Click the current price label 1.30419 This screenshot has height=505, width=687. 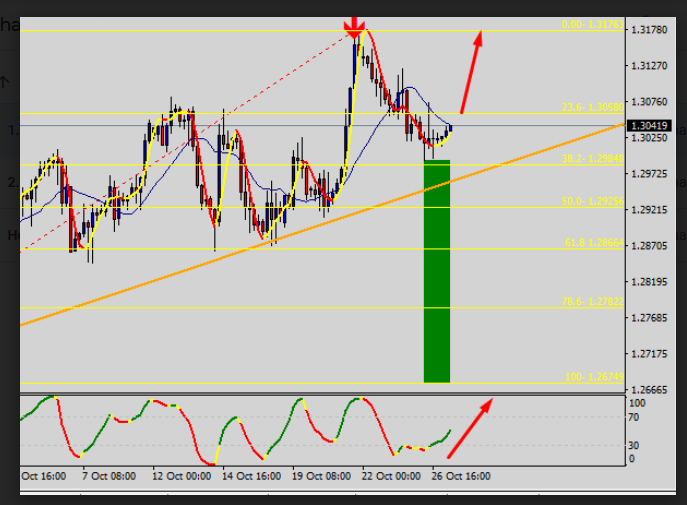tap(654, 125)
